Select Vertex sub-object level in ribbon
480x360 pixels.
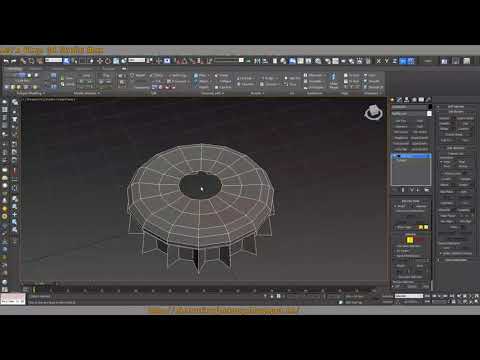point(7,87)
